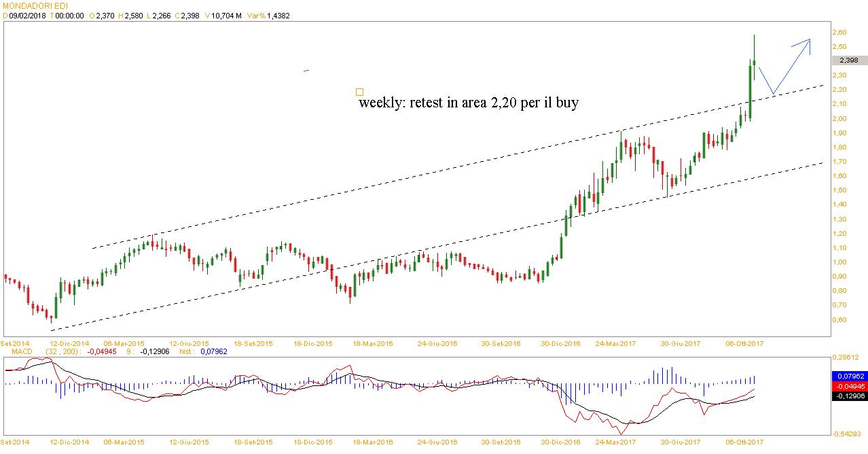Screen dimensions: 868x454
Task: Click the hist label in MACD header
Action: click(x=185, y=351)
